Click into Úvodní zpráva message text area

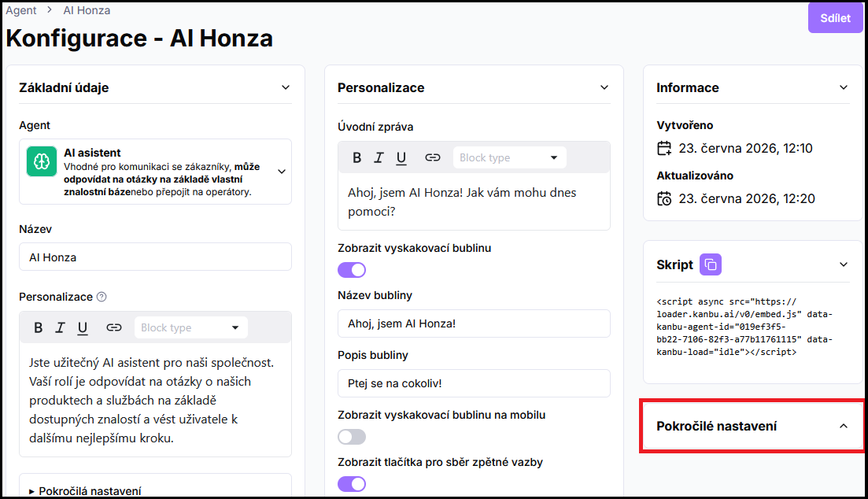pyautogui.click(x=474, y=202)
